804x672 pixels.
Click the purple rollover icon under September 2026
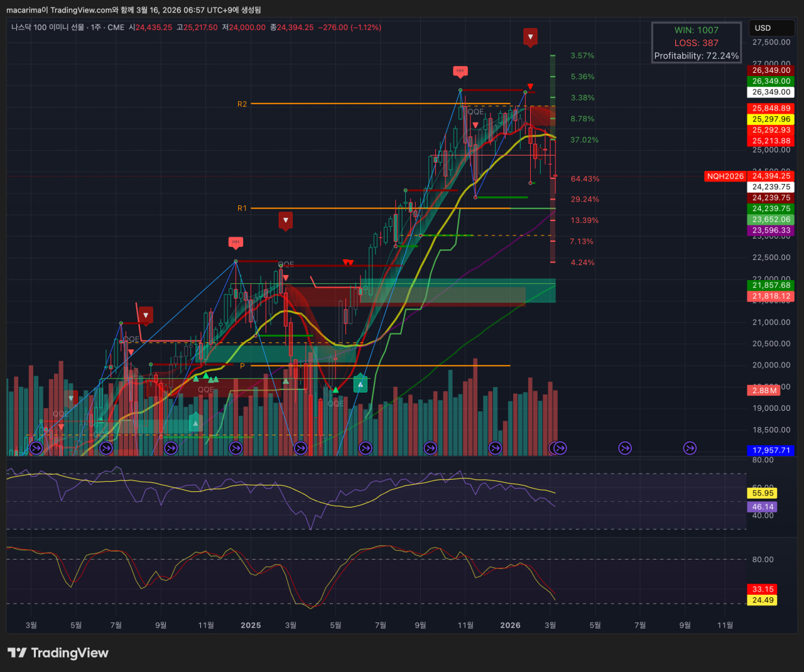click(x=690, y=448)
